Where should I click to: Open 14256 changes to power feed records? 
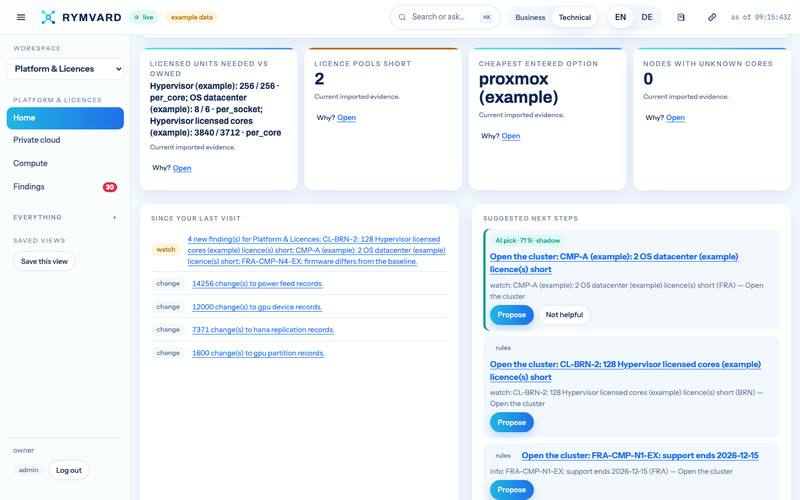(257, 284)
